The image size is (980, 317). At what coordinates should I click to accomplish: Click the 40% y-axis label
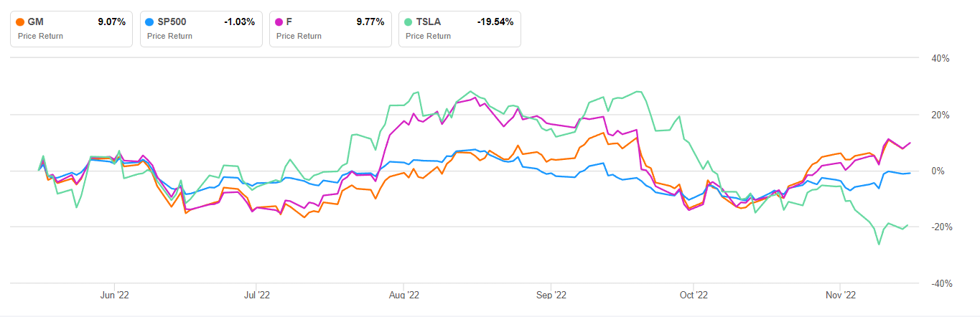click(x=939, y=59)
